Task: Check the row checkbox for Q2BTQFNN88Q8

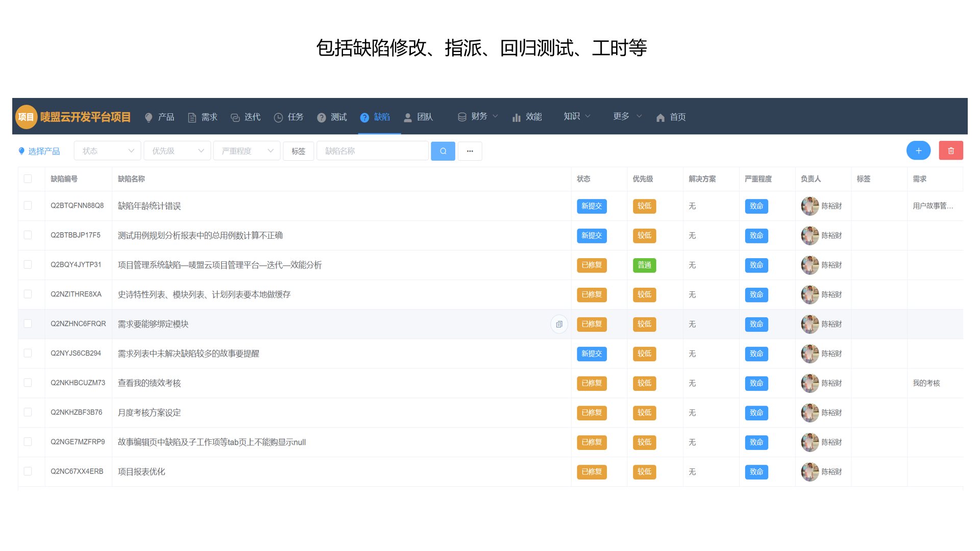Action: pos(28,206)
